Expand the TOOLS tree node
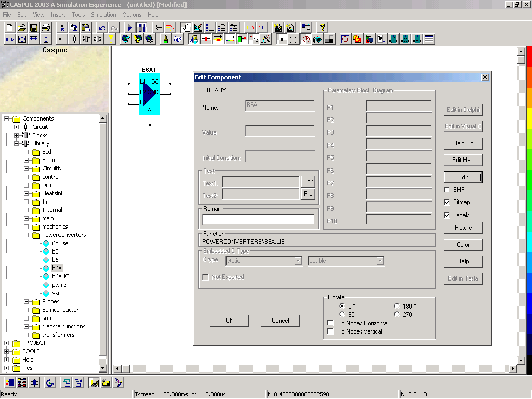The width and height of the screenshot is (532, 399). (x=6, y=352)
